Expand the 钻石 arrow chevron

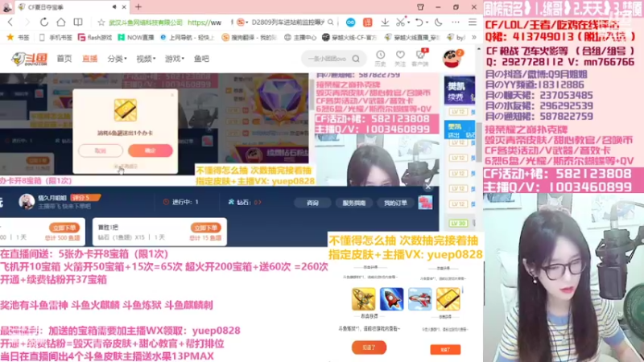pos(259,202)
